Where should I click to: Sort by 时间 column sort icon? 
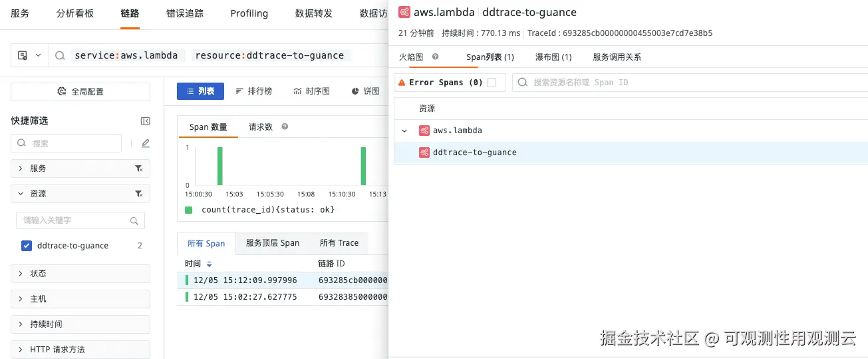tap(210, 264)
